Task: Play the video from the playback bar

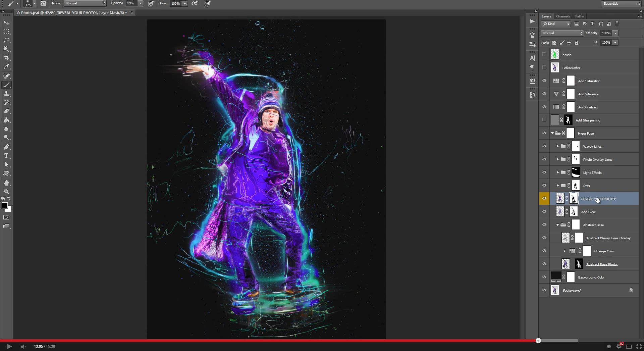Action: [x=10, y=346]
